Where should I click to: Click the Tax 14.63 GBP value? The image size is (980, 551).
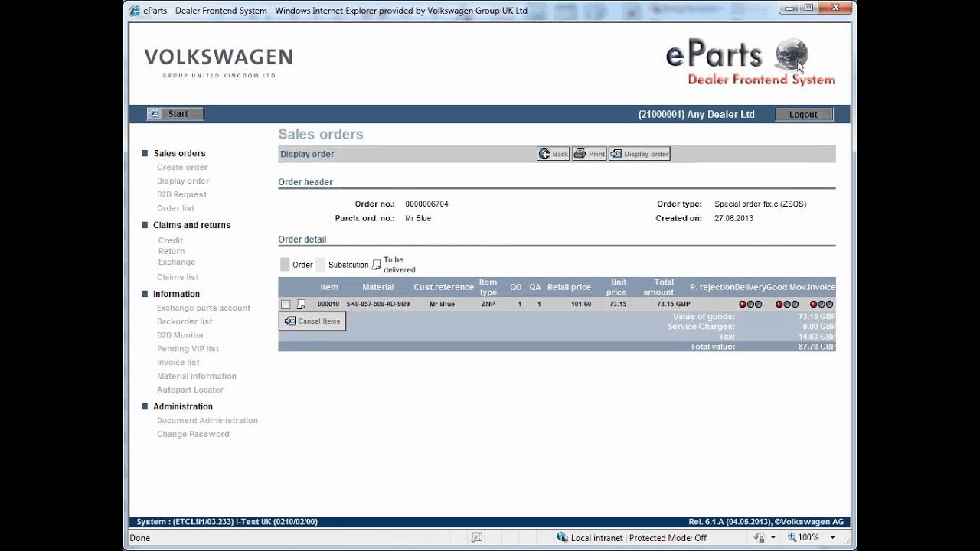817,337
